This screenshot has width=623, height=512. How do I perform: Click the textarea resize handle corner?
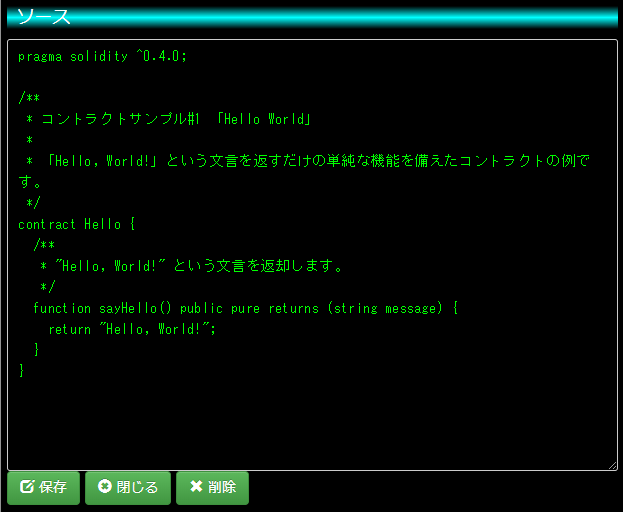(x=613, y=466)
